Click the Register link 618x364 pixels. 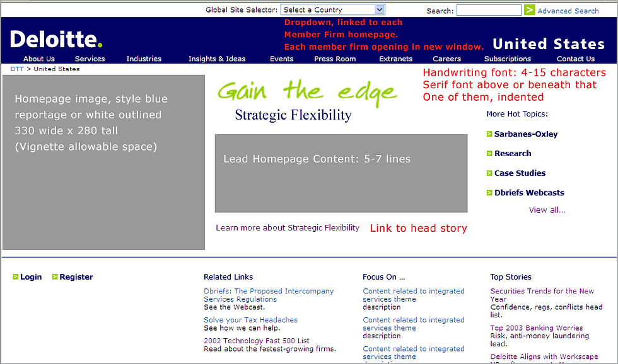click(76, 276)
